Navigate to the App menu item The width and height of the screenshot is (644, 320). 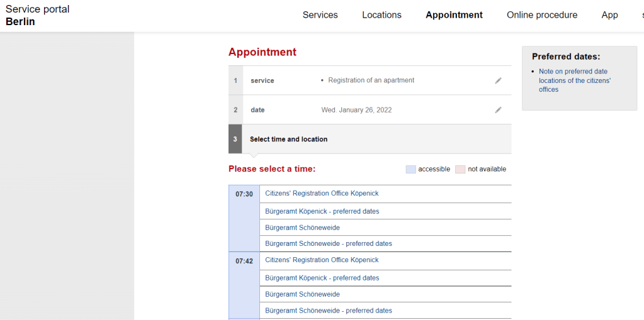(609, 15)
